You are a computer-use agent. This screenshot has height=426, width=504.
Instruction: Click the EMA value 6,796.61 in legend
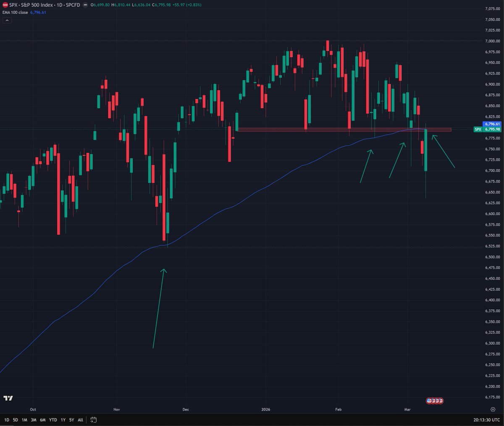[x=38, y=13]
